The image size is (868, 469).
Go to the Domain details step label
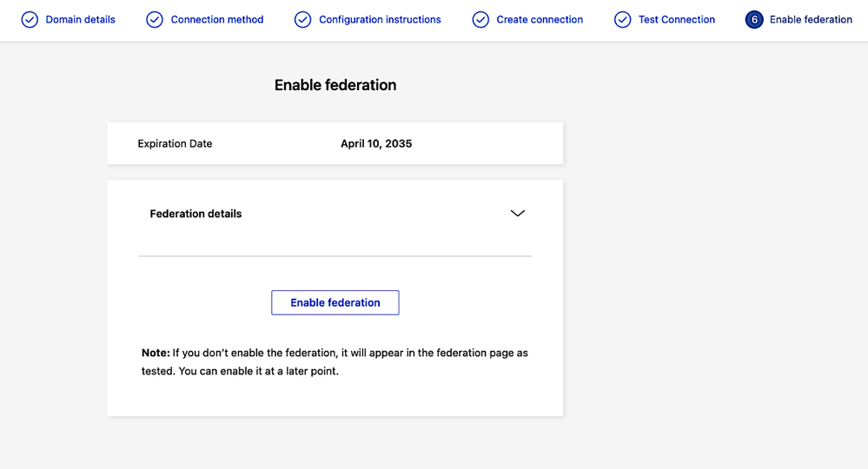80,19
